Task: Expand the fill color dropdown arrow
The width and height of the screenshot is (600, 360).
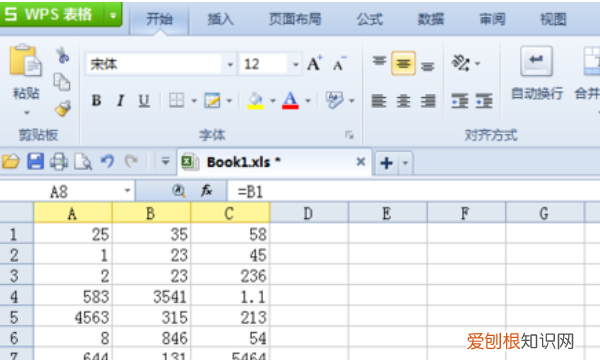Action: point(273,101)
